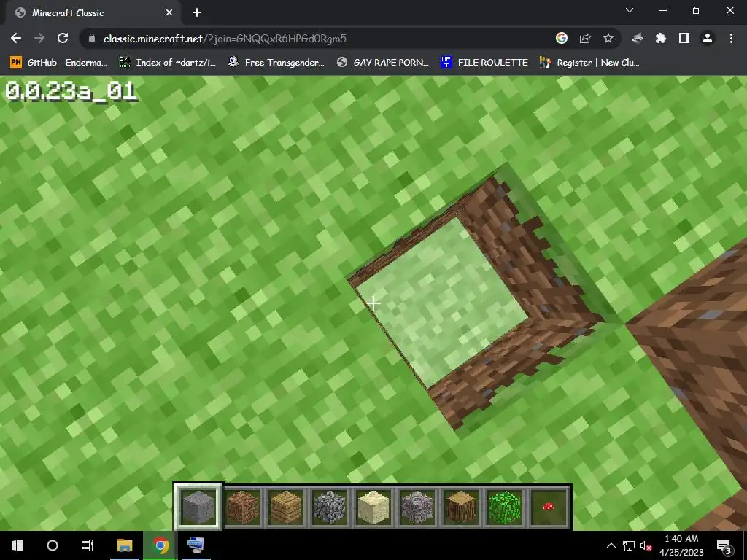The width and height of the screenshot is (747, 560).
Task: Switch to Chrome on the taskbar
Action: pos(160,545)
